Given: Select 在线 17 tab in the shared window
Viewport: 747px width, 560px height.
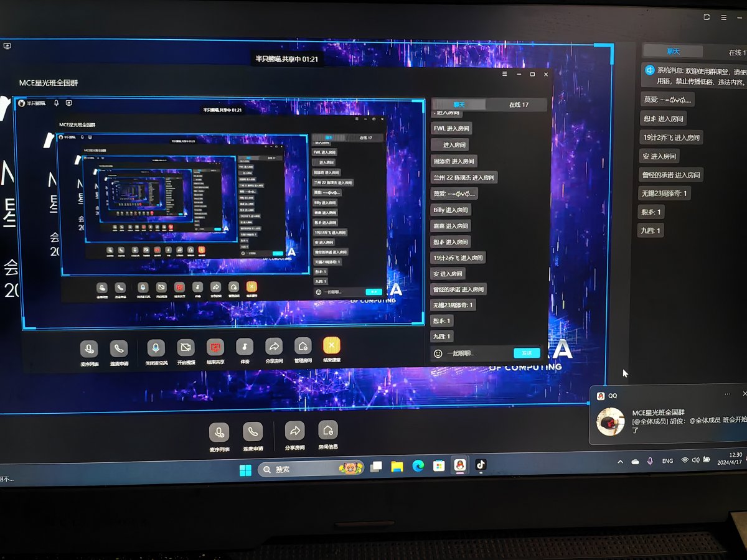Looking at the screenshot, I should pos(519,105).
